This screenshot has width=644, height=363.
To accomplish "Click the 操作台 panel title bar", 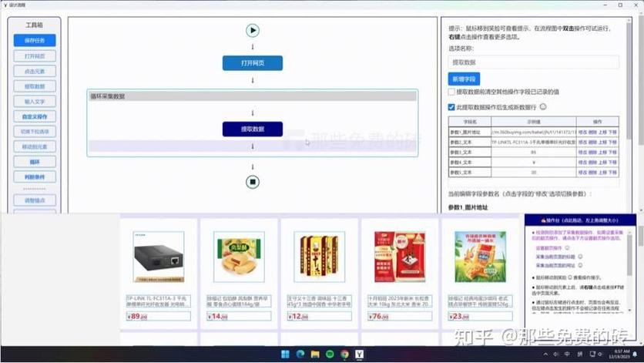I will 580,220.
